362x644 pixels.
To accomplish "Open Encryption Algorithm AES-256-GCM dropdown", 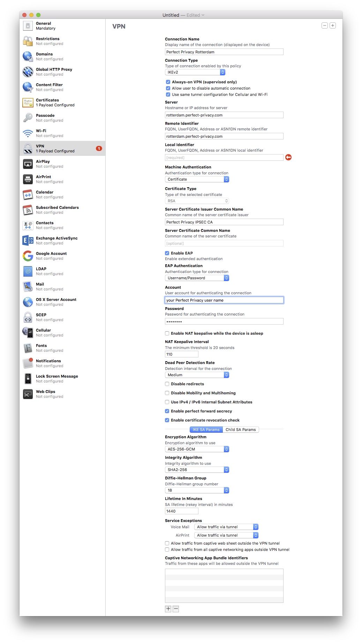I will tap(197, 449).
